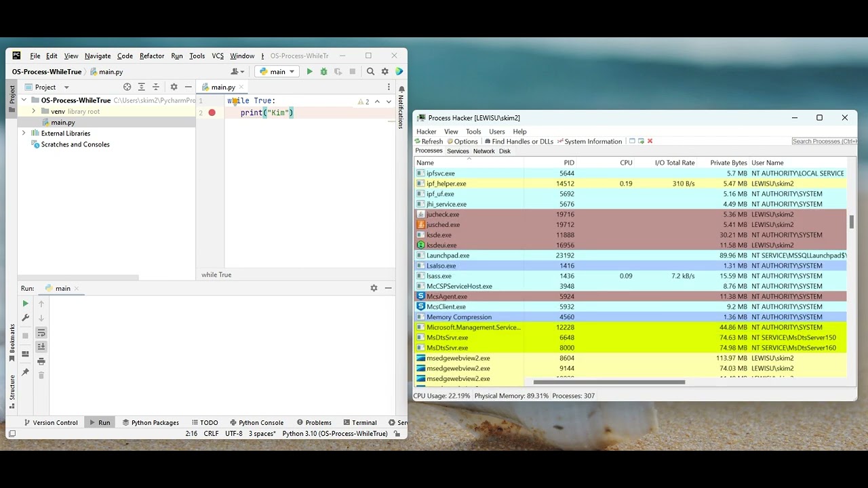Open editor tab options three-dot icon
This screenshot has width=868, height=488.
point(389,87)
